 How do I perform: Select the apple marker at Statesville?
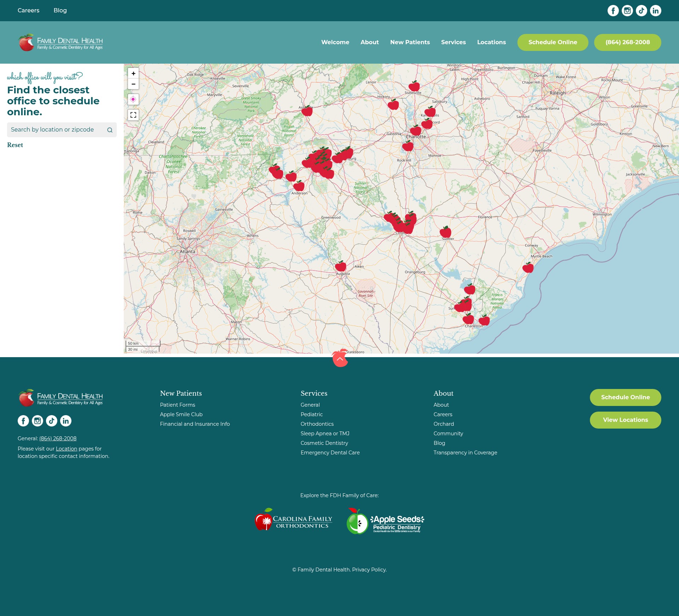(x=414, y=86)
